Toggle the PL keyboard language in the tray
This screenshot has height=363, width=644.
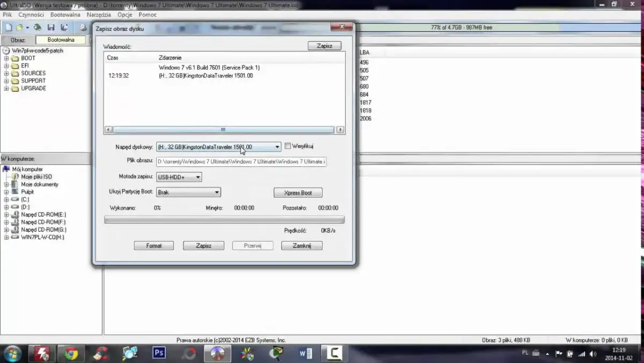pos(526,353)
